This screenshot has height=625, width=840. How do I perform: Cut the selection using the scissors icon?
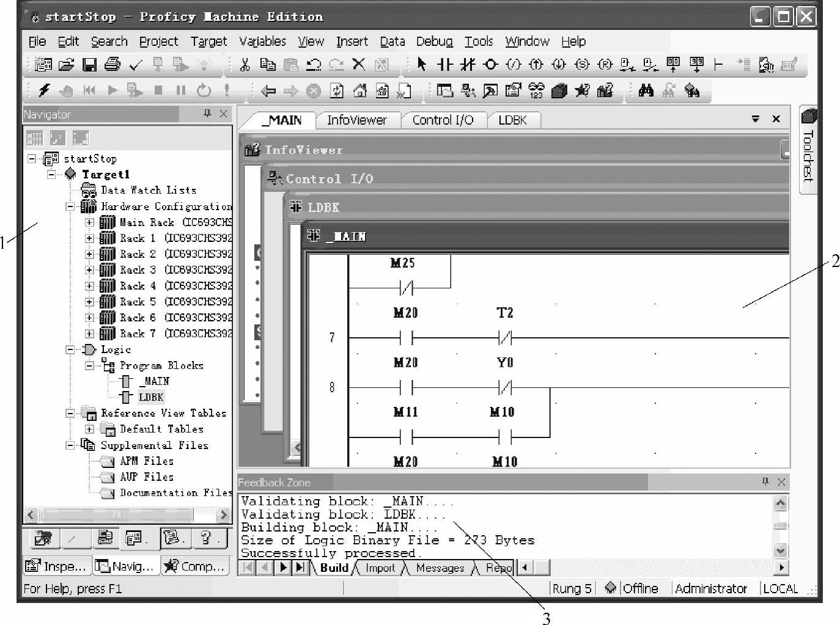[245, 64]
